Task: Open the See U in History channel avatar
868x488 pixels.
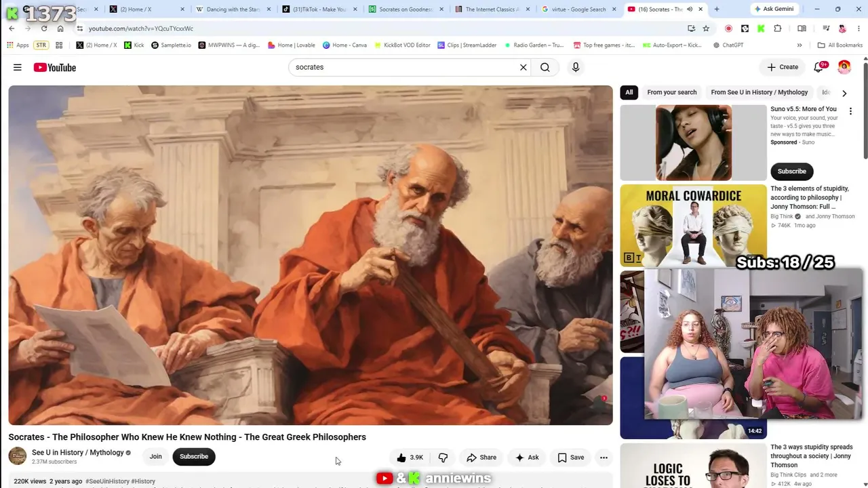Action: [x=18, y=456]
